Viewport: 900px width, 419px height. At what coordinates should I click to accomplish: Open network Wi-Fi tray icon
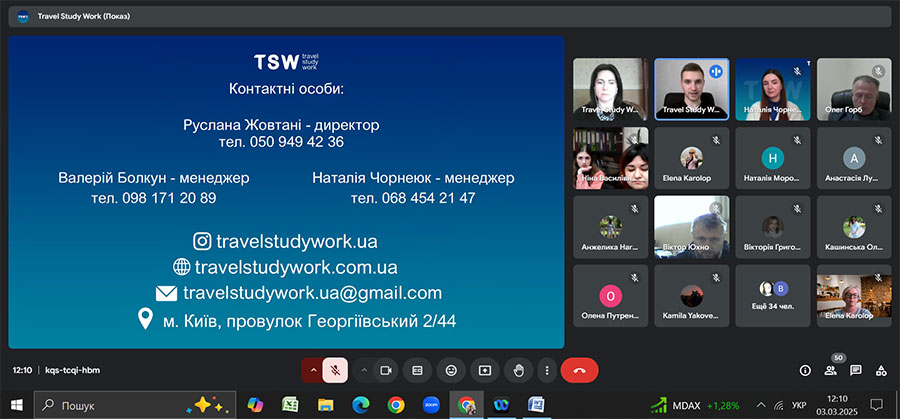[x=779, y=405]
